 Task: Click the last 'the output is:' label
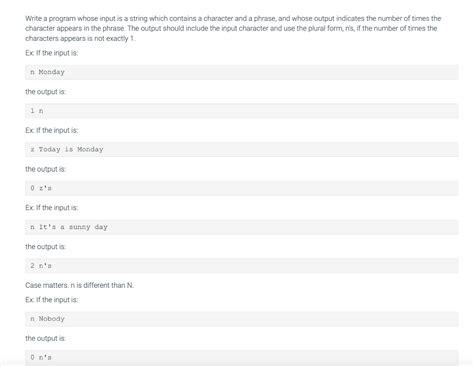45,338
